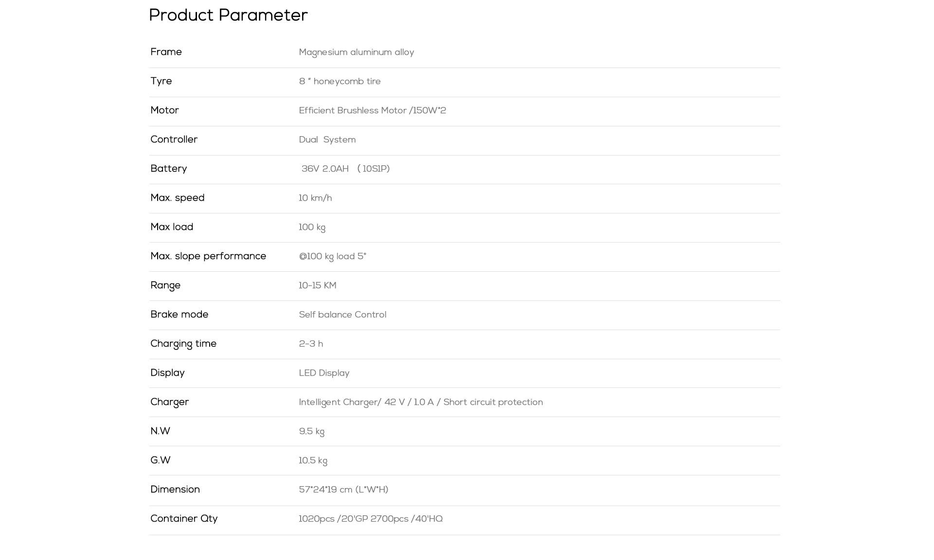The height and width of the screenshot is (560, 934).
Task: Select the Max. speed label
Action: [177, 198]
